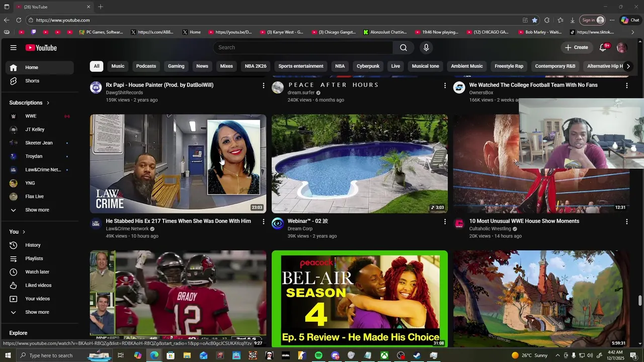Expand Show more under Subscriptions
This screenshot has width=644, height=362.
40,210
